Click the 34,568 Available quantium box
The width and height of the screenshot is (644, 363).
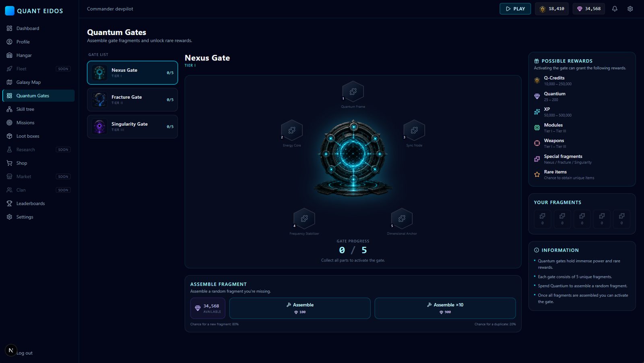[x=208, y=308]
